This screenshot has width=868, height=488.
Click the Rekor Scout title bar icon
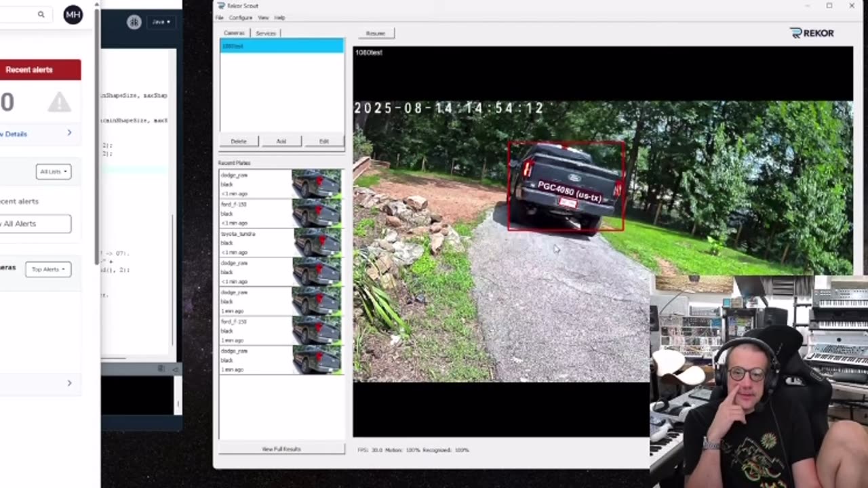coord(220,5)
